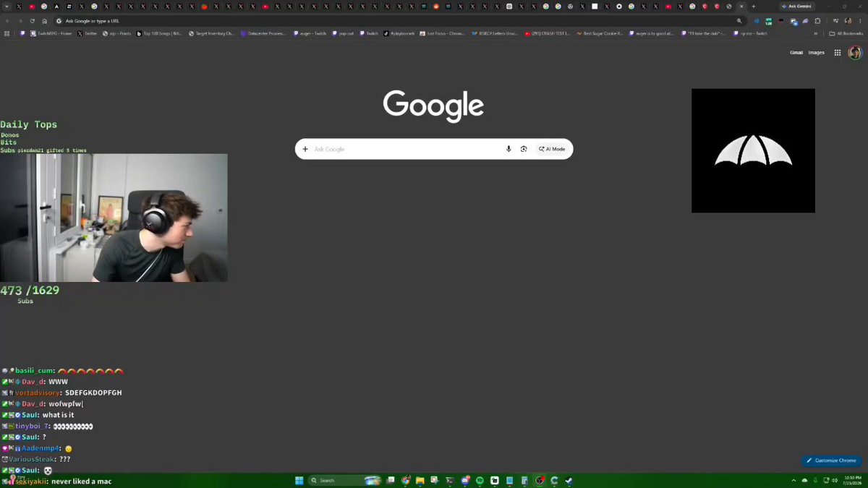Click the Ask Gemini button
Image resolution: width=868 pixels, height=488 pixels.
796,7
